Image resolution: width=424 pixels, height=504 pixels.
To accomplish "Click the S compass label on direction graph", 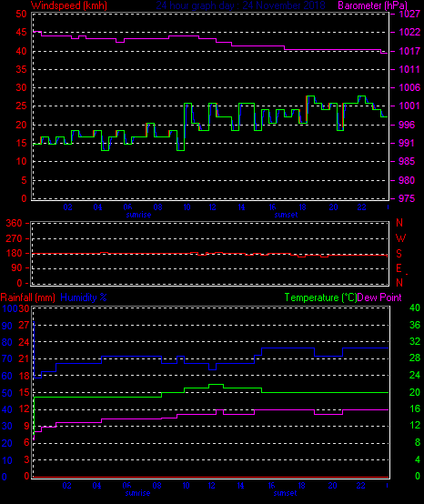I will [399, 253].
